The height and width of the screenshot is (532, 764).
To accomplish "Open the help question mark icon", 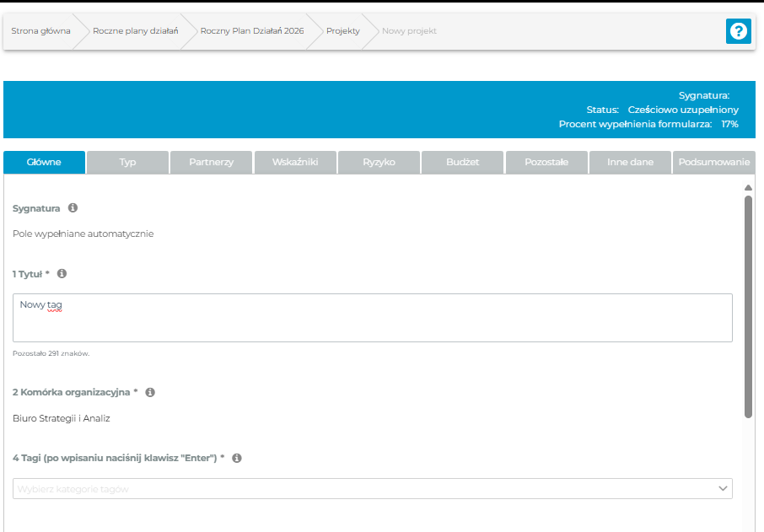I will coord(738,31).
